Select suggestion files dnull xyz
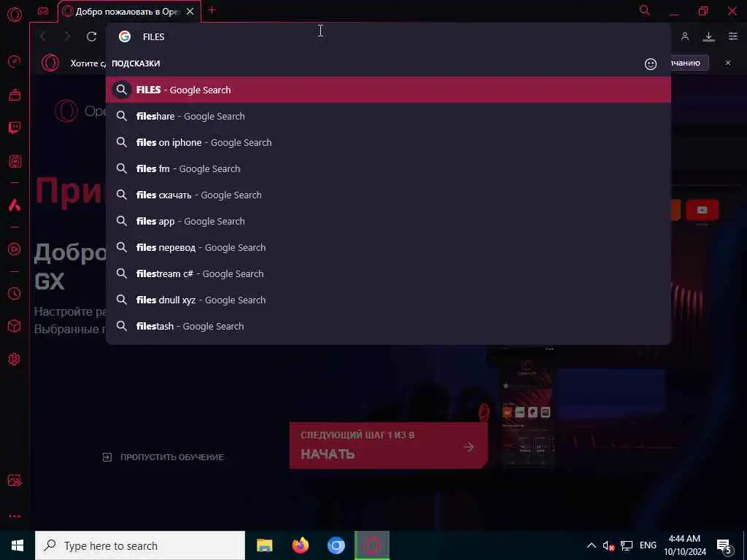747x560 pixels. (388, 300)
